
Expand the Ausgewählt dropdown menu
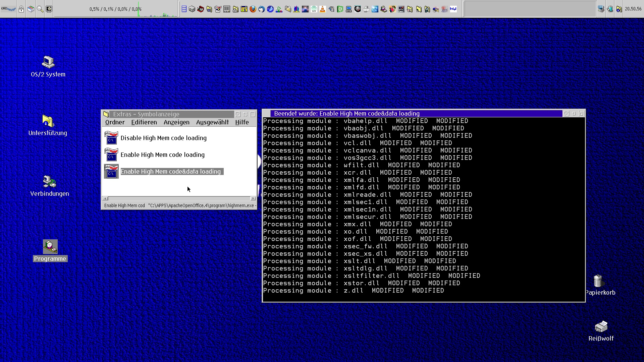tap(213, 122)
